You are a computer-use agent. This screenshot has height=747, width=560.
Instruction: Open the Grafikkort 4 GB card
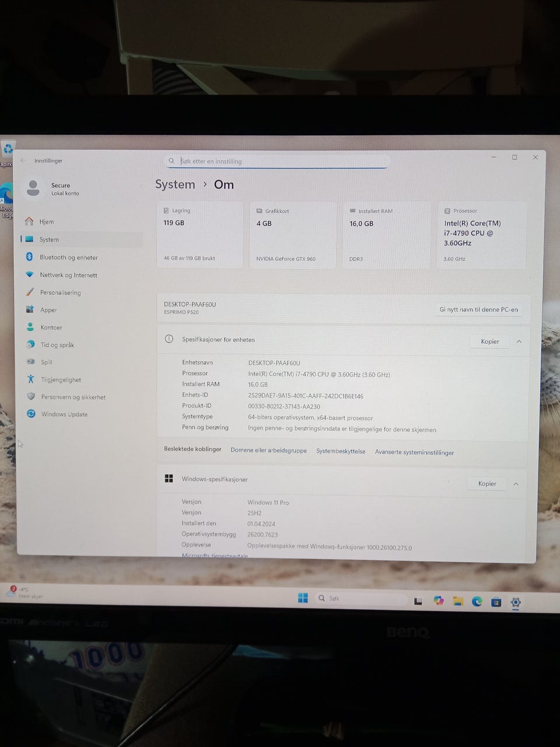(293, 235)
